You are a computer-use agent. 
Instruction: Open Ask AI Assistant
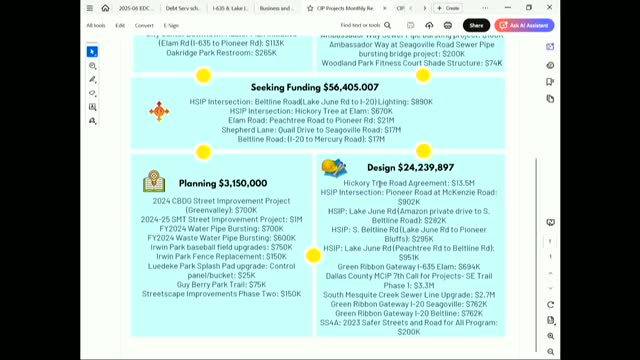pos(524,25)
